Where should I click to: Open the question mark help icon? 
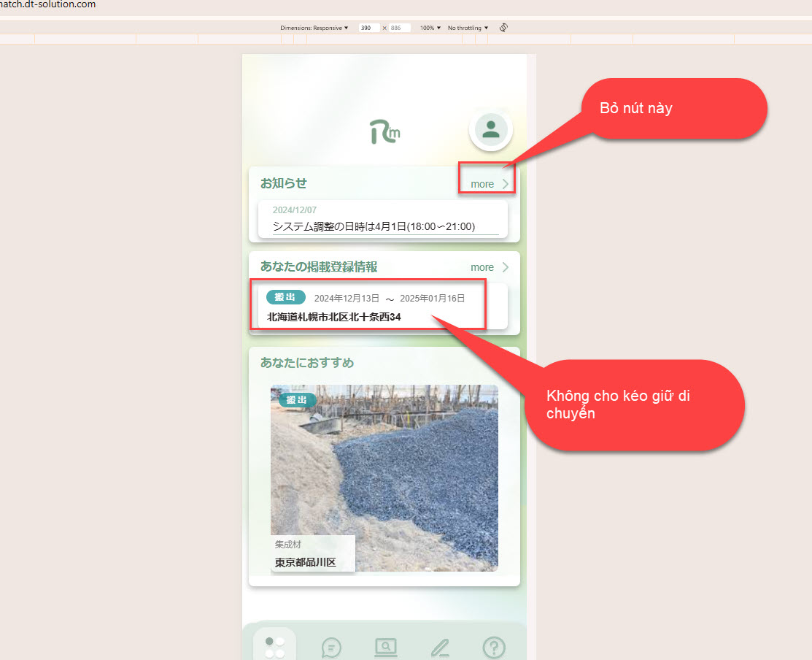coord(494,647)
